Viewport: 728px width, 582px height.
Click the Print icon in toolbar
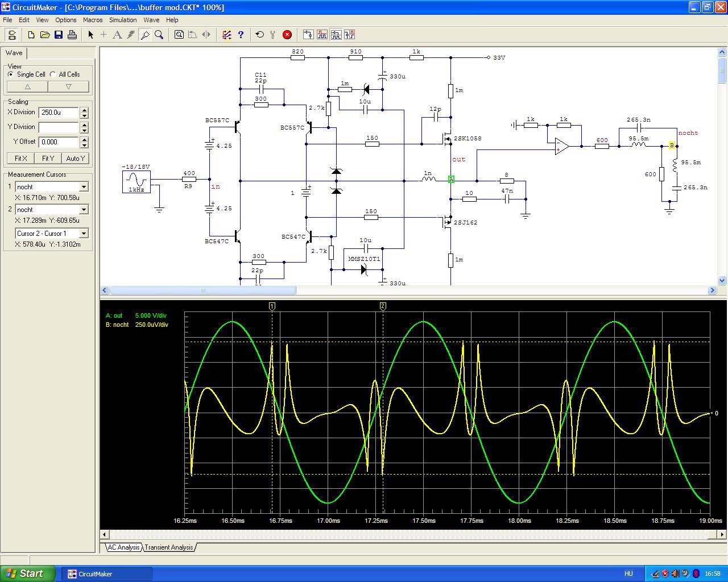72,35
